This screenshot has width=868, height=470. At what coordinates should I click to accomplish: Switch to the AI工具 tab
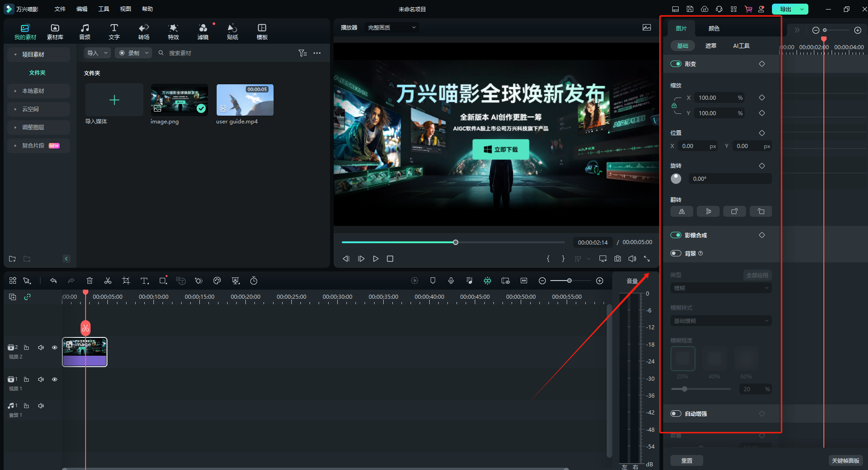coord(741,46)
